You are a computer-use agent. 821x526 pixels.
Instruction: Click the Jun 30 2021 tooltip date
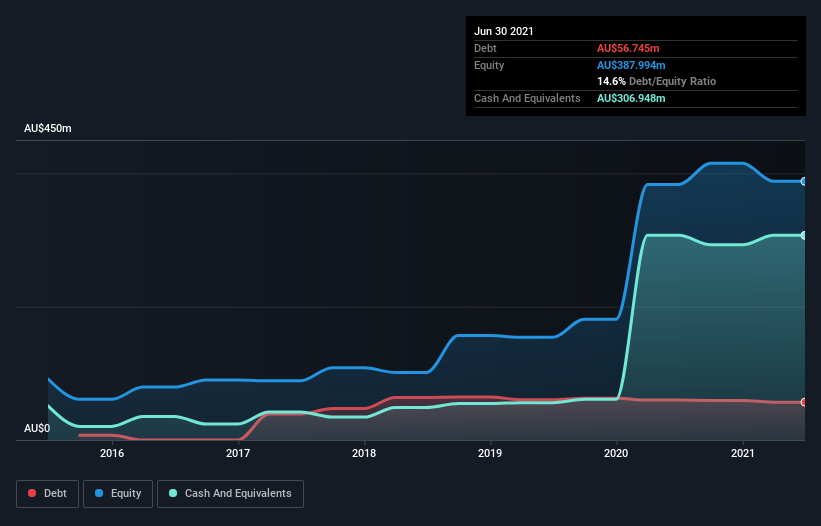click(x=504, y=31)
